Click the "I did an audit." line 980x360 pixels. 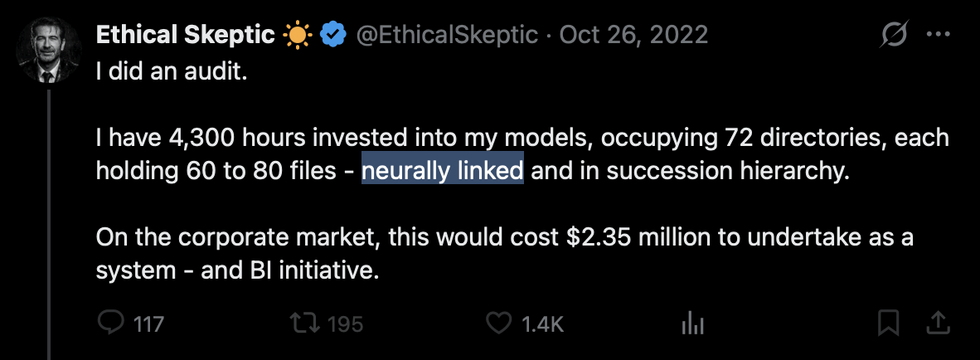(x=172, y=72)
